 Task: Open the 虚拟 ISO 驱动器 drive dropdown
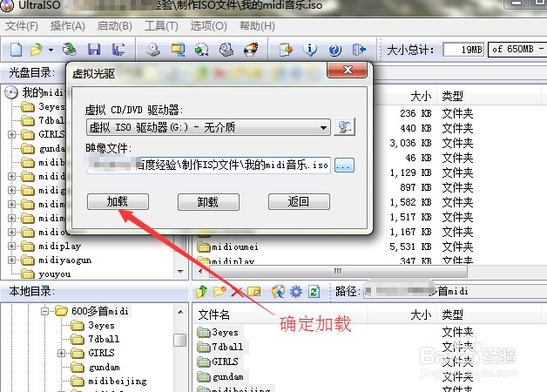pos(208,127)
